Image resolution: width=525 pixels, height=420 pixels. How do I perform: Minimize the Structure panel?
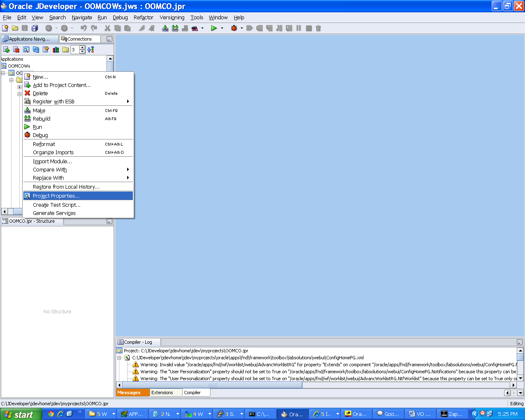click(x=109, y=221)
